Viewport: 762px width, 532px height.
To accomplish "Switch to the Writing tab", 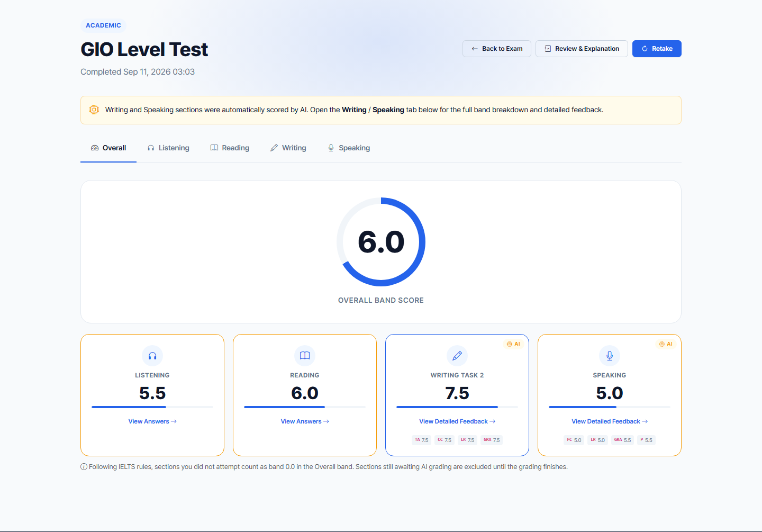I will (288, 148).
